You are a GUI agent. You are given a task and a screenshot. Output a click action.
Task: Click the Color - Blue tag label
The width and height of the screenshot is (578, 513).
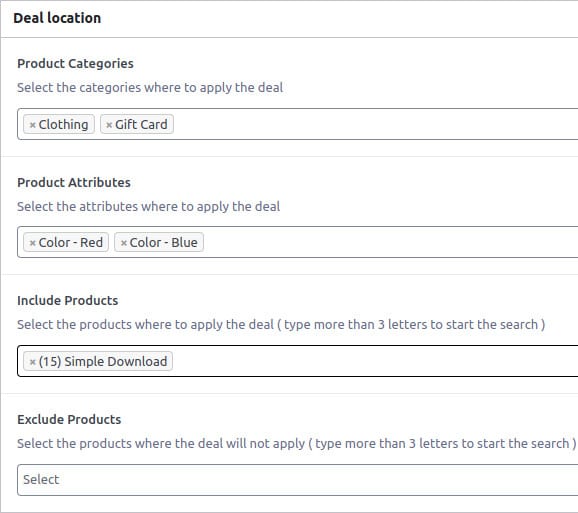pyautogui.click(x=163, y=242)
